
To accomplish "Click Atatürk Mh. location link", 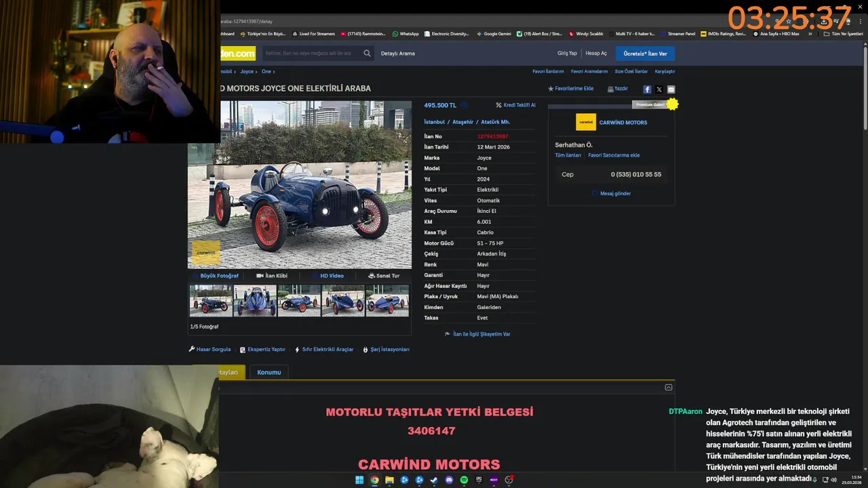I will 496,122.
